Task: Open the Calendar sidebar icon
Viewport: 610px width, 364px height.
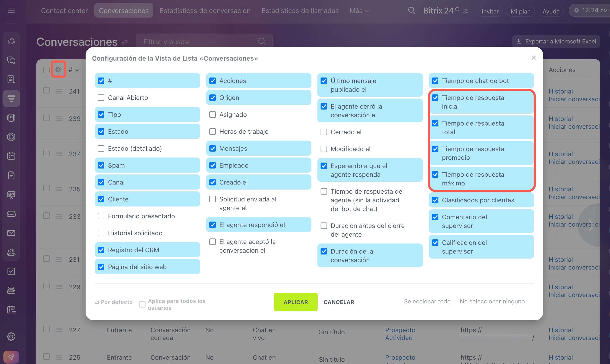Action: click(11, 156)
